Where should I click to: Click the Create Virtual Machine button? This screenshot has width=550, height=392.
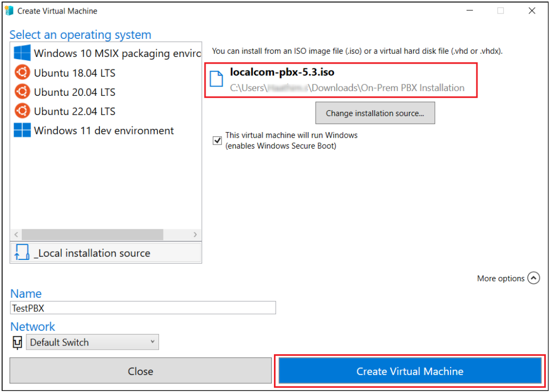[410, 371]
